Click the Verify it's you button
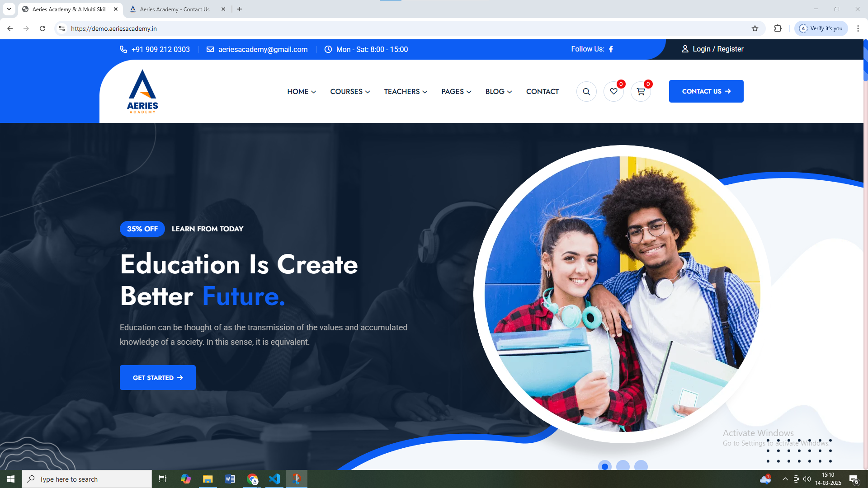This screenshot has height=488, width=868. (x=821, y=28)
